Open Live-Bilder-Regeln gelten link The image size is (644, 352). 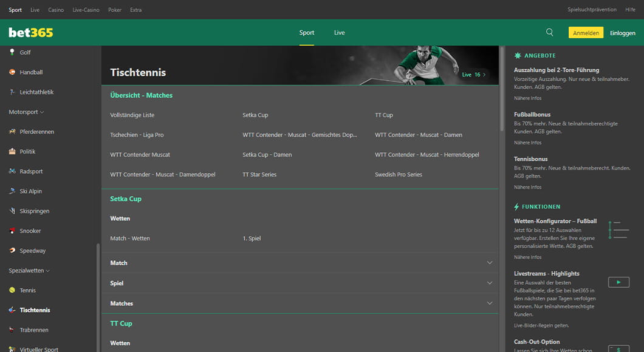(x=541, y=325)
